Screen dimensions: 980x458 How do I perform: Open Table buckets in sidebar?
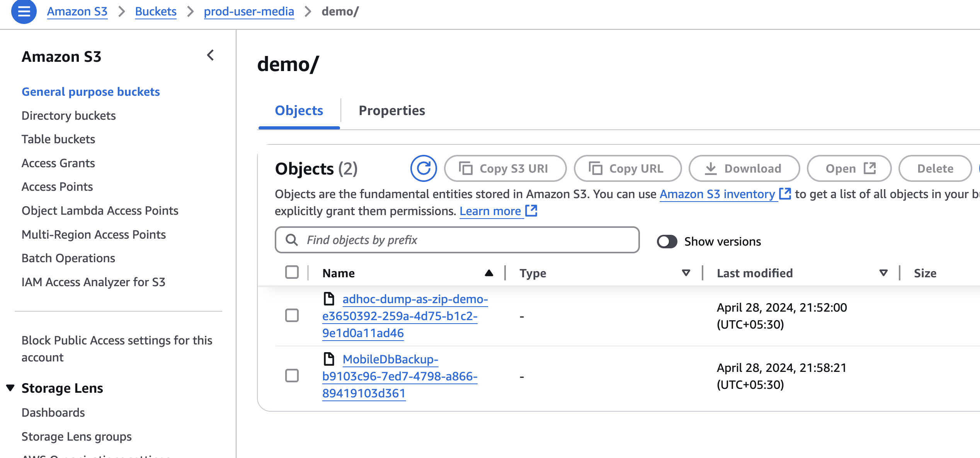coord(58,139)
